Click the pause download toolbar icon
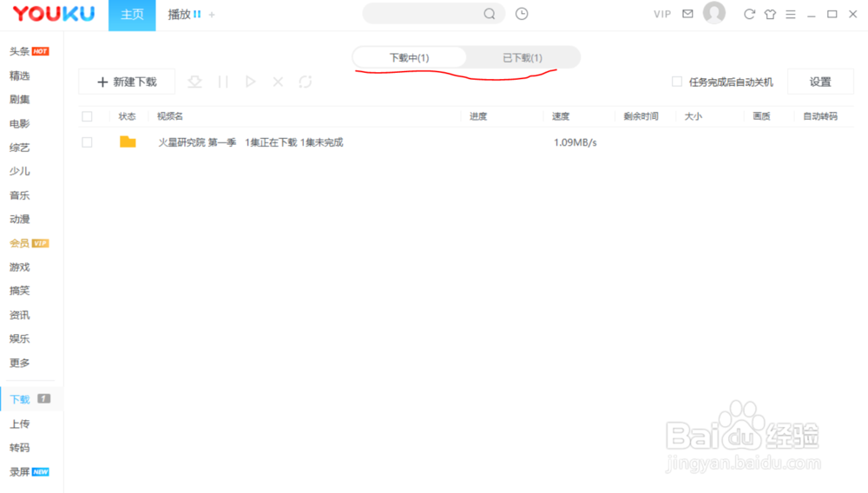The width and height of the screenshot is (868, 493). [223, 82]
